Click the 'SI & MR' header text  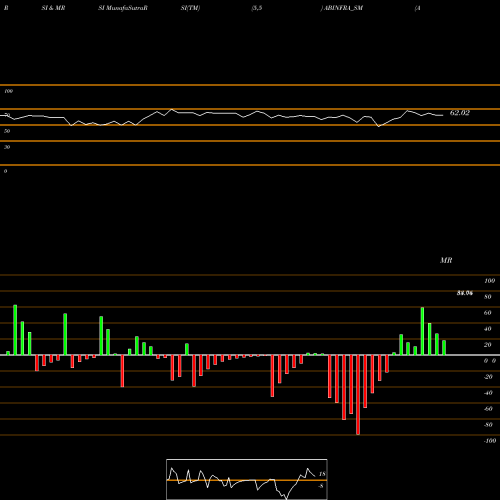[53, 8]
